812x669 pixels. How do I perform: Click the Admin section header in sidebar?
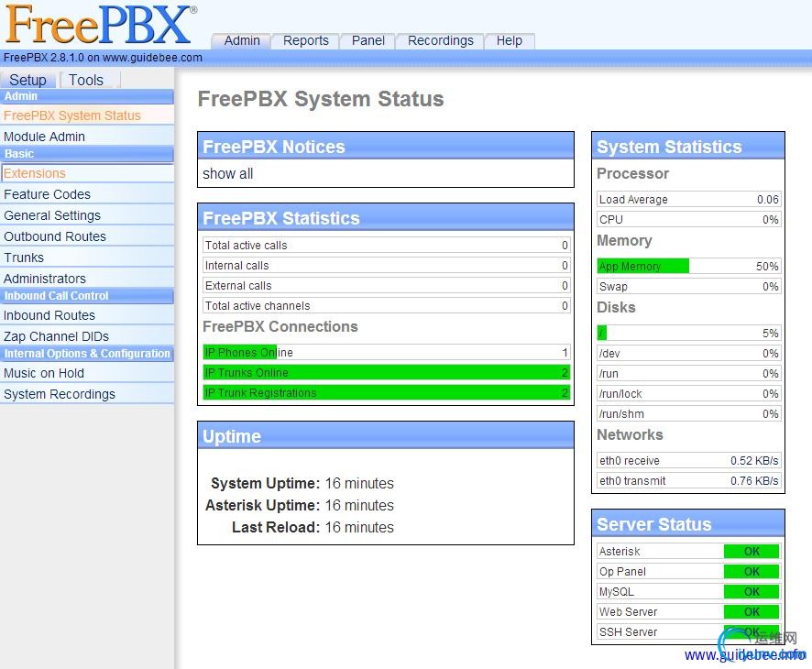coord(87,96)
